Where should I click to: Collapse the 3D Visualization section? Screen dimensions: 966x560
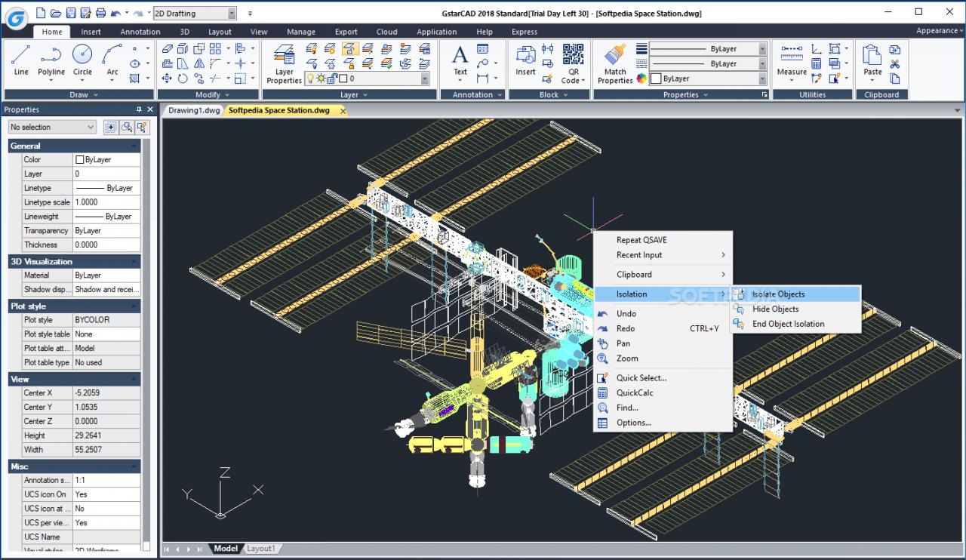[134, 261]
